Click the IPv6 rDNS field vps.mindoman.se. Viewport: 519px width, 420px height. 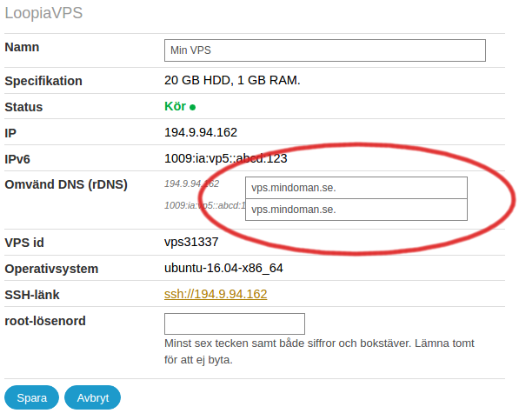(356, 210)
